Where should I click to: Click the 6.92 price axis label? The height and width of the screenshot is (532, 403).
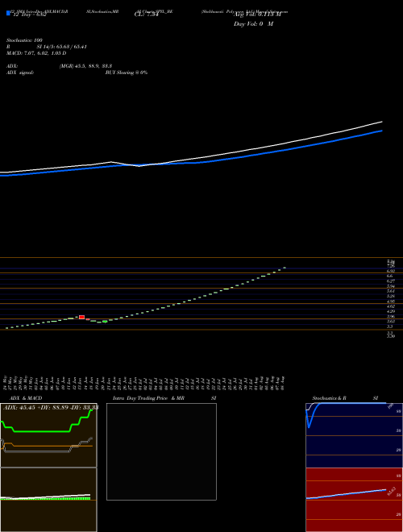pos(390,271)
